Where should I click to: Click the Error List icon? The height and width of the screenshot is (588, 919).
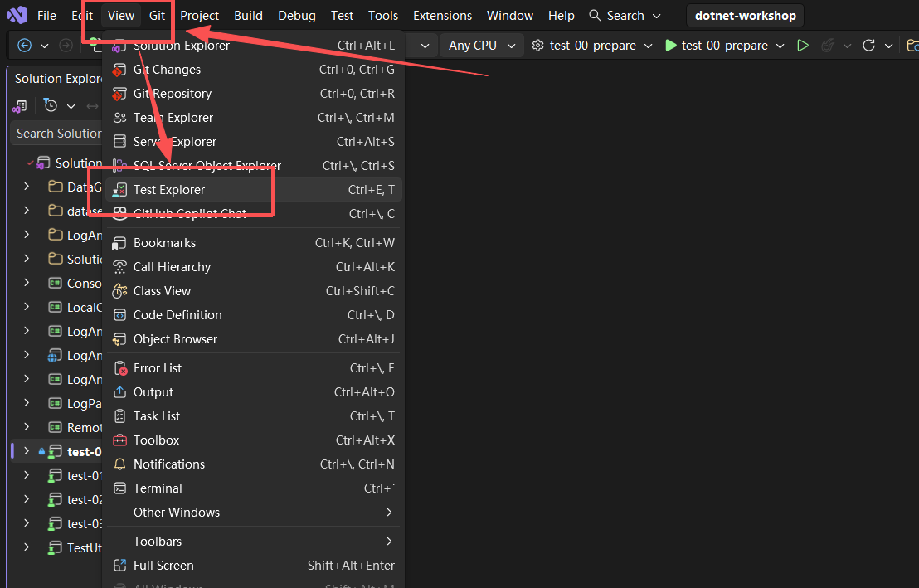[x=119, y=368]
